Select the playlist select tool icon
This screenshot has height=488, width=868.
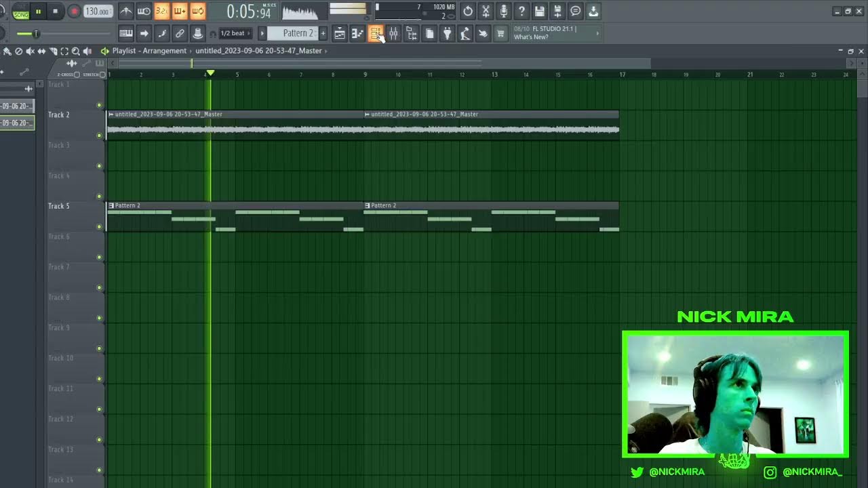click(x=64, y=52)
